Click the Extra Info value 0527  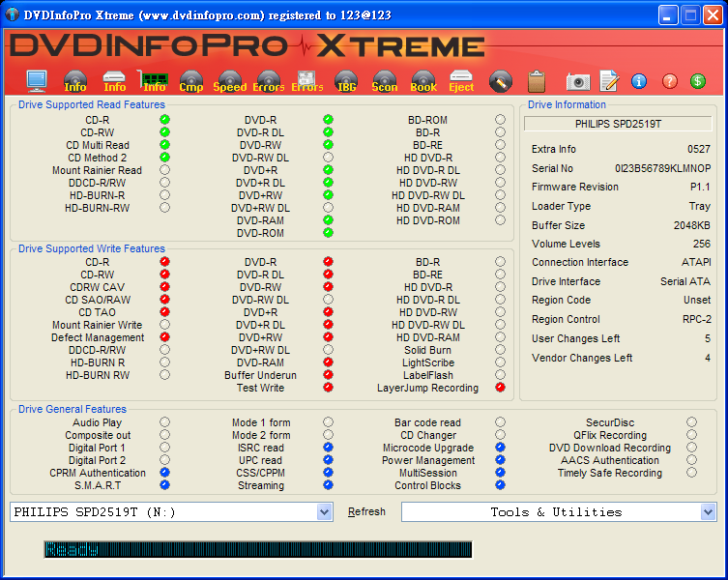[x=699, y=149]
